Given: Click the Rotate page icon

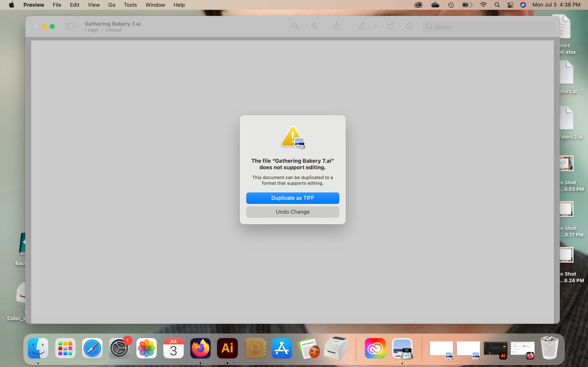Looking at the screenshot, I should 390,26.
